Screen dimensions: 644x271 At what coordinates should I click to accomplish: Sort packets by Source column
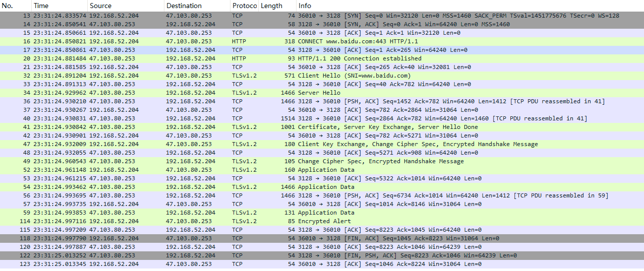click(126, 6)
